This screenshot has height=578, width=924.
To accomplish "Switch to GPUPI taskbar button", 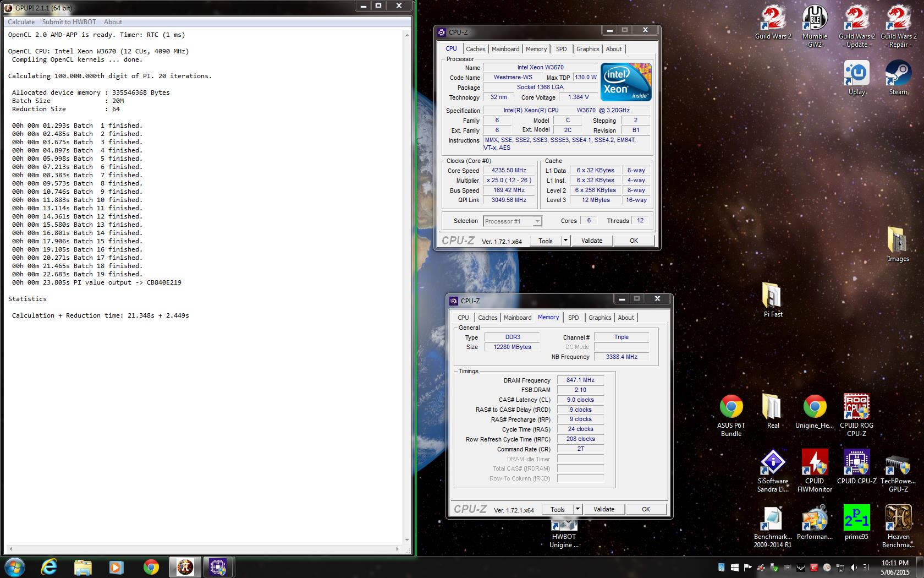I will click(185, 567).
